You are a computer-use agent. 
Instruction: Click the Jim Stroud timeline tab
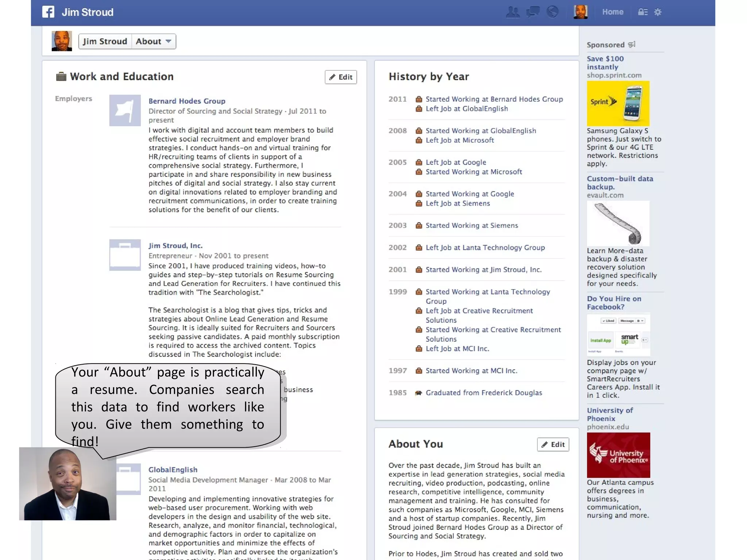[105, 41]
